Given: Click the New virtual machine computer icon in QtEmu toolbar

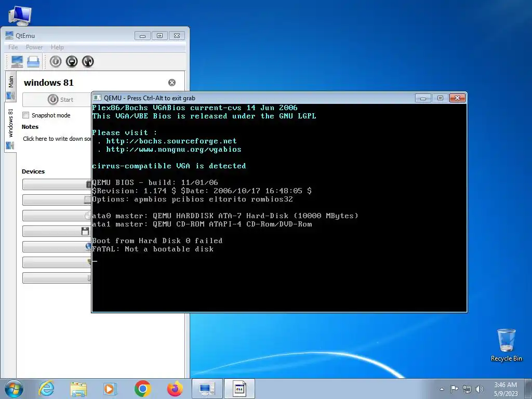Looking at the screenshot, I should tap(17, 61).
